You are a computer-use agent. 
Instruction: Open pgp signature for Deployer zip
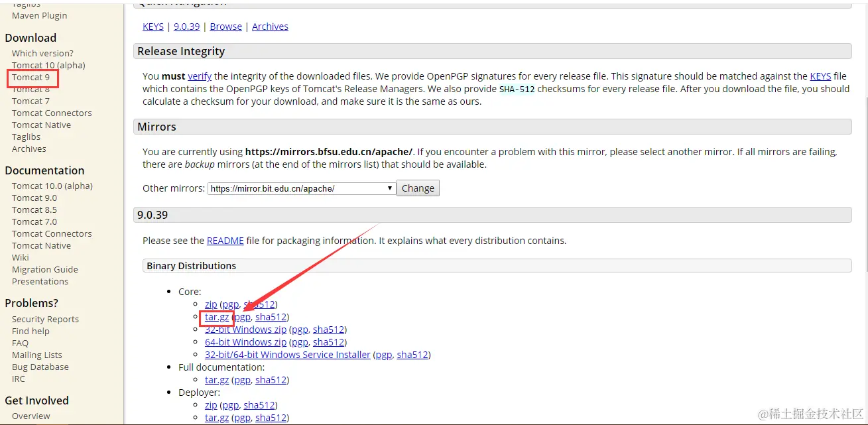(230, 405)
